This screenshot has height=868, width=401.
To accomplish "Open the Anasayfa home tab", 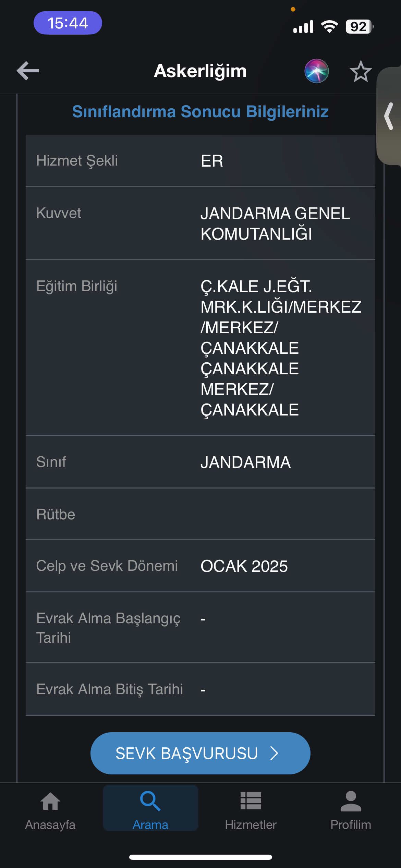I will pos(50,810).
